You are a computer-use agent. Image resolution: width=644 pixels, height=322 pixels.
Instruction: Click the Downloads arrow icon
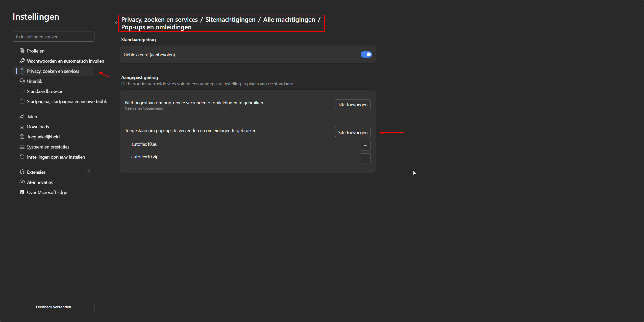(x=22, y=127)
